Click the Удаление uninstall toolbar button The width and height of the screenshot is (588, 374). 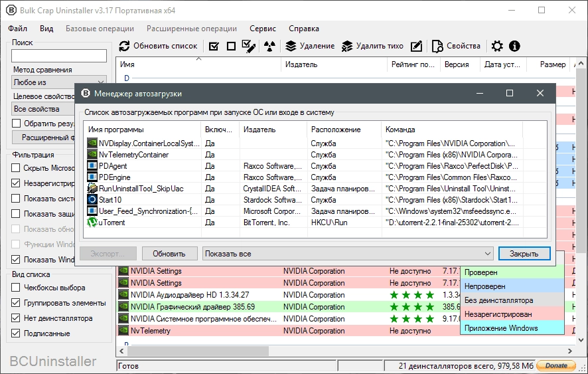310,47
